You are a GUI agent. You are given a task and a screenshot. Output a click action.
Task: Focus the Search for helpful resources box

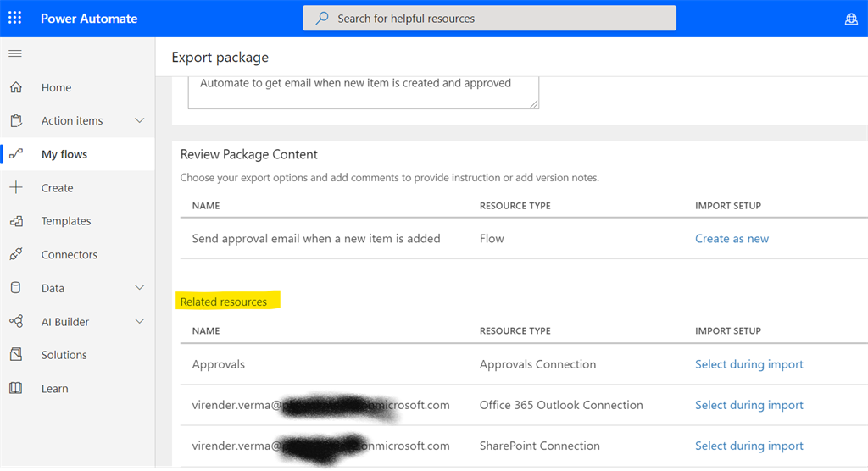[489, 19]
